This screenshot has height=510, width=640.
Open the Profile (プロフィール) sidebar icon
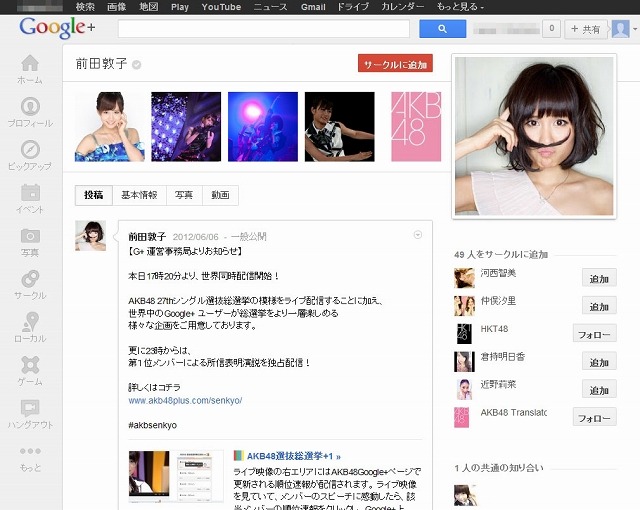[30, 107]
